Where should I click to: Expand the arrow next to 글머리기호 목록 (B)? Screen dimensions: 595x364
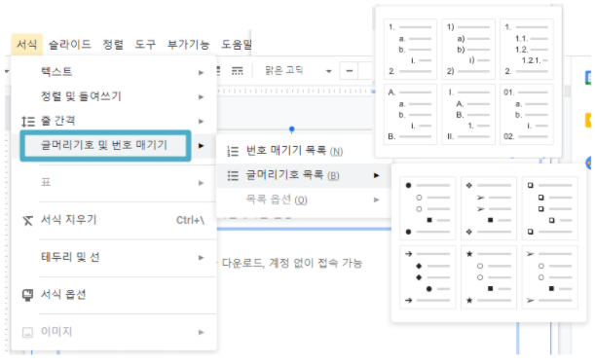click(x=376, y=175)
